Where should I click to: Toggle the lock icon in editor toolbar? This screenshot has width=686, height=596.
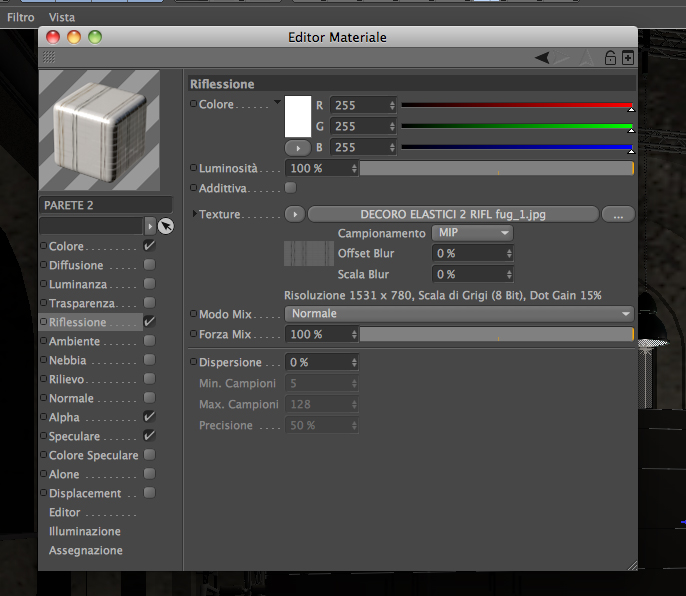click(610, 58)
